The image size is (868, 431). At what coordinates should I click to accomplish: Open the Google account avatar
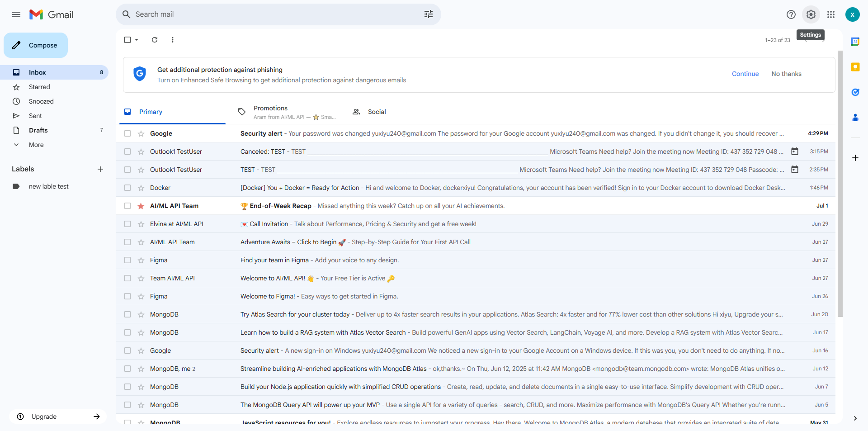[x=852, y=14]
